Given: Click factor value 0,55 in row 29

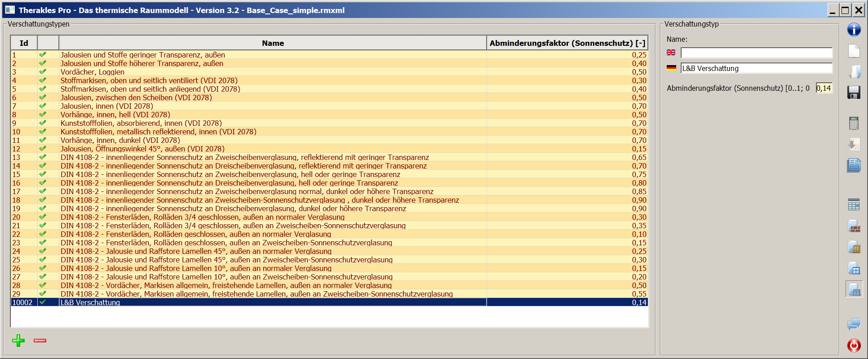Looking at the screenshot, I should 639,294.
